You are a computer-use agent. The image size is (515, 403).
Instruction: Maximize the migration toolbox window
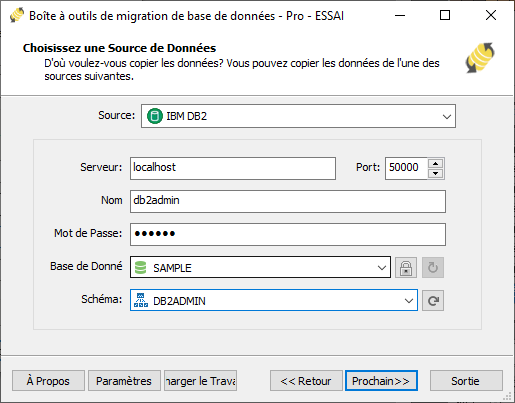(445, 15)
